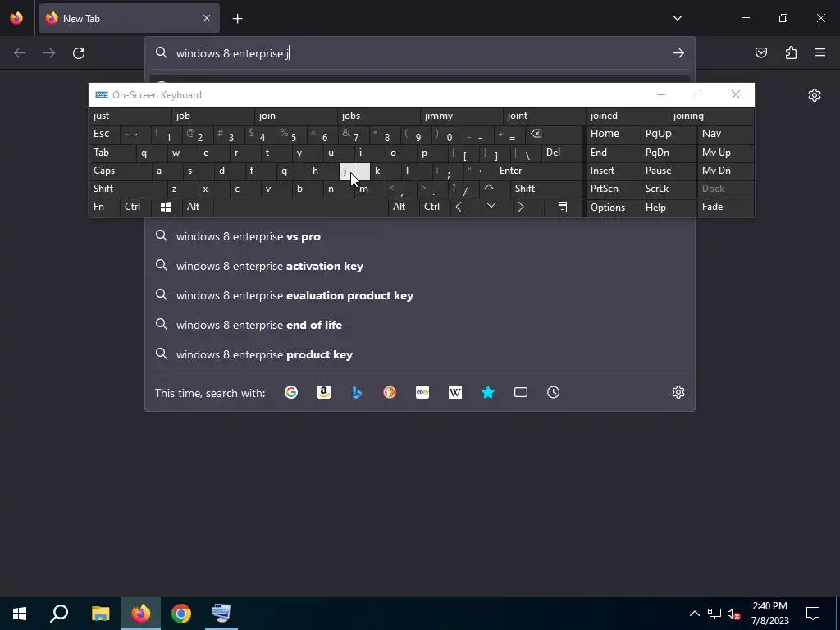This screenshot has height=630, width=840.
Task: Open the Extensions puzzle icon
Action: tap(791, 52)
